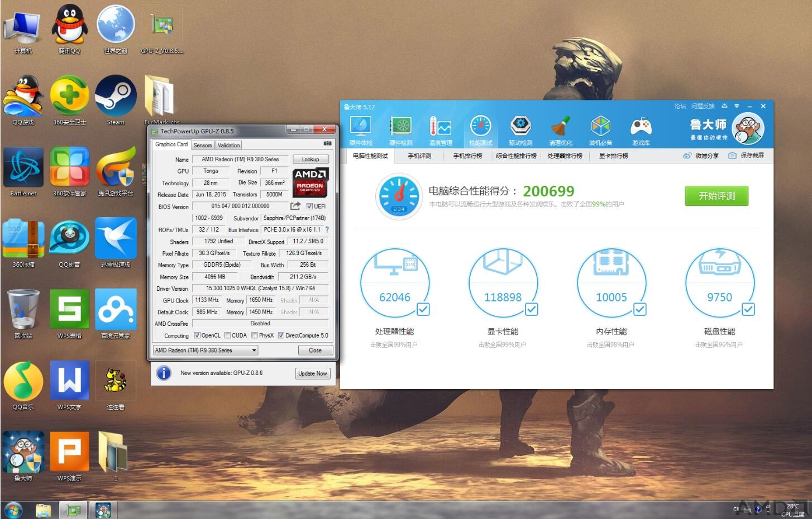The image size is (812, 519).
Task: Open 温度管理 temperature management
Action: click(441, 131)
